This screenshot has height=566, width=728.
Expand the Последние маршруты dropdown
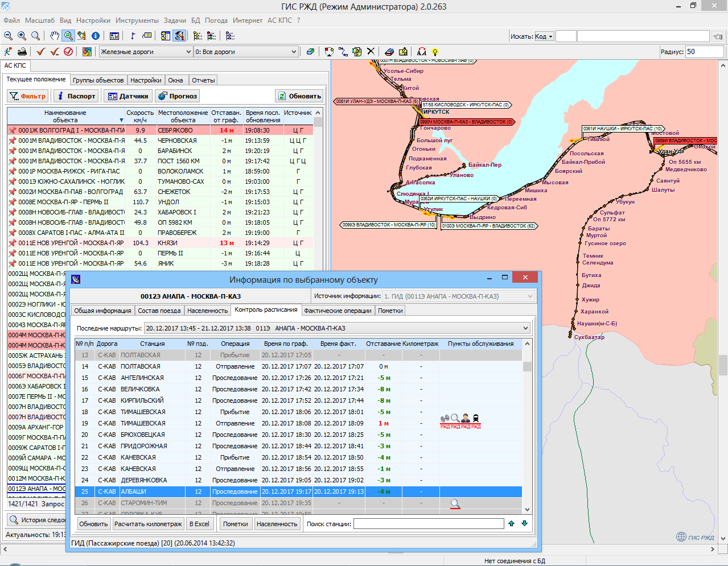pos(337,328)
